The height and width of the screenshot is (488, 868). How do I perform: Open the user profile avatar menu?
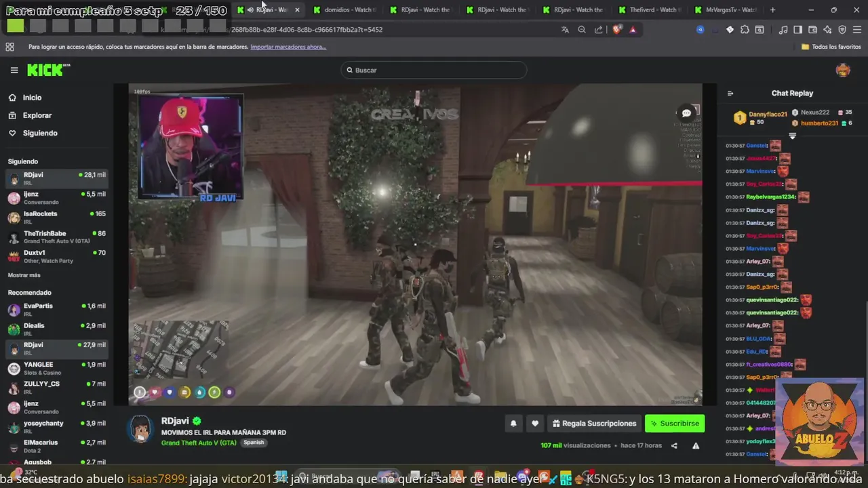(x=843, y=70)
